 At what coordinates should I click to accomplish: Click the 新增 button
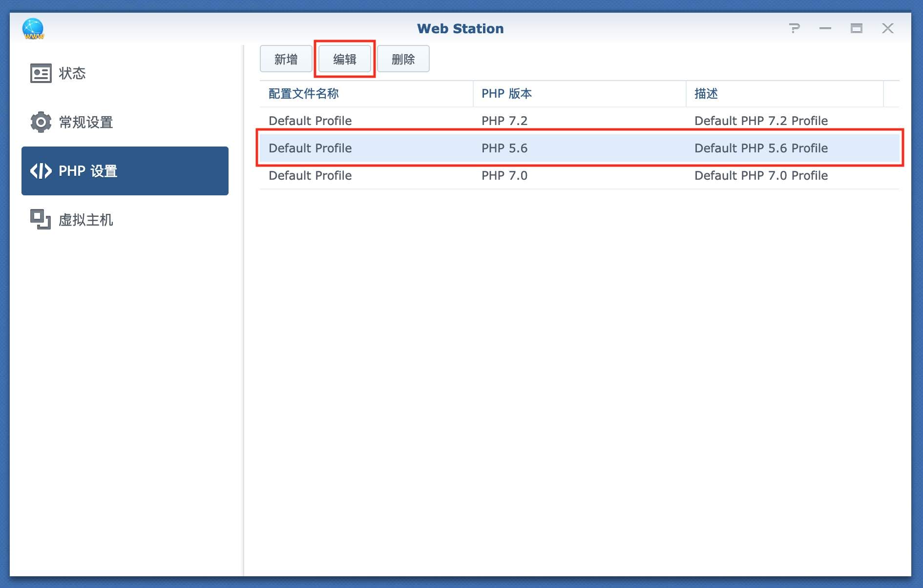[286, 59]
